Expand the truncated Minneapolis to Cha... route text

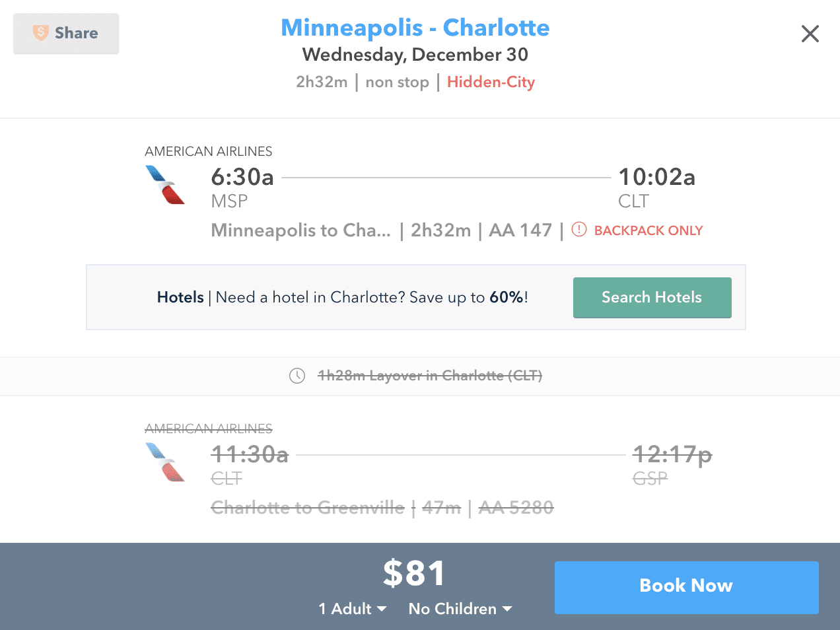[x=300, y=230]
